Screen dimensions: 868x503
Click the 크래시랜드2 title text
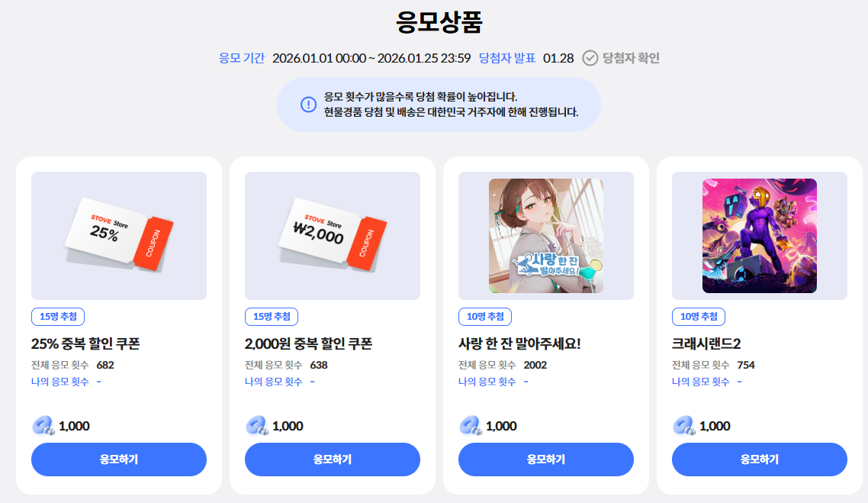pos(706,343)
